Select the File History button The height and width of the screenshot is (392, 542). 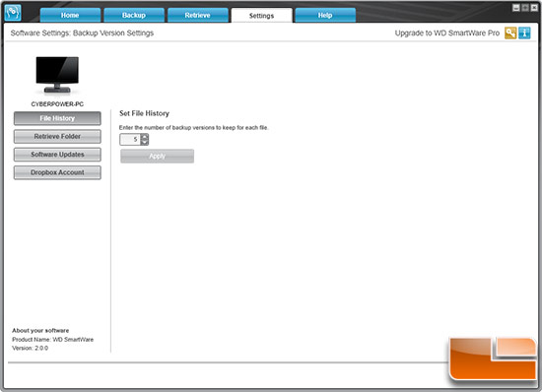(x=57, y=118)
